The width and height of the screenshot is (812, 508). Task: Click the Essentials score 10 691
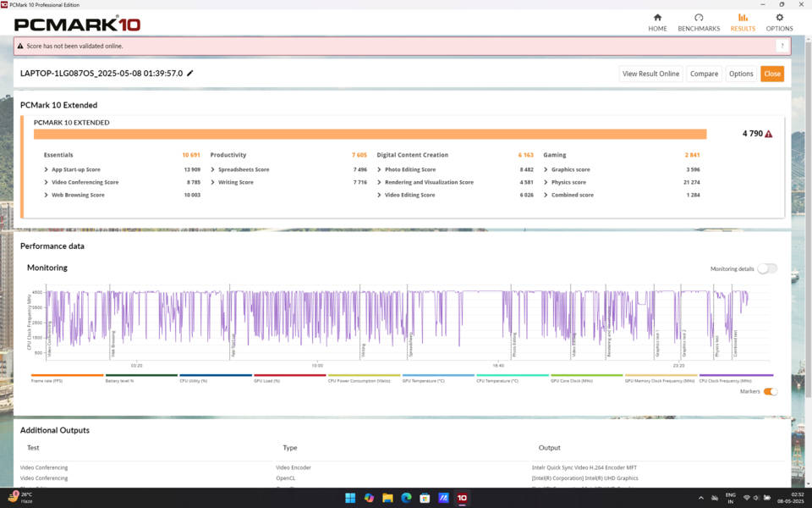coord(191,155)
